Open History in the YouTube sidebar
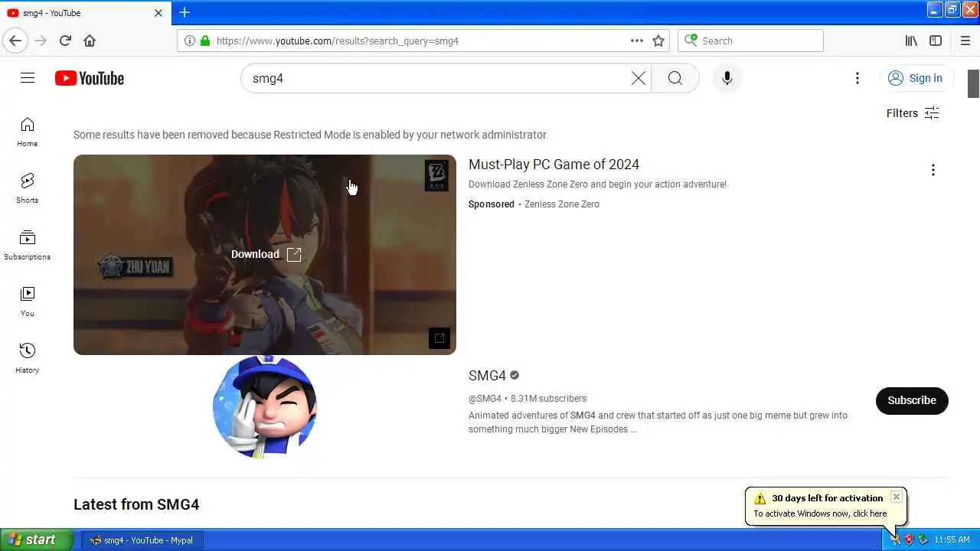Image resolution: width=980 pixels, height=551 pixels. click(28, 358)
